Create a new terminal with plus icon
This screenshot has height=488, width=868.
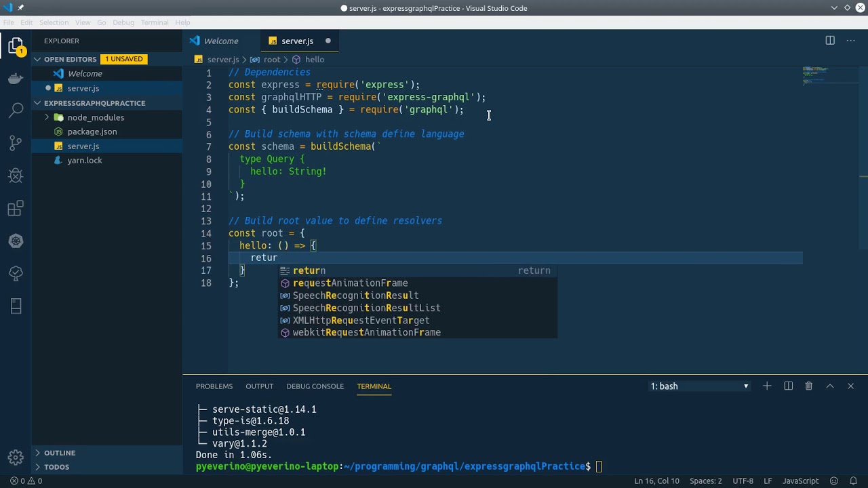click(x=767, y=386)
